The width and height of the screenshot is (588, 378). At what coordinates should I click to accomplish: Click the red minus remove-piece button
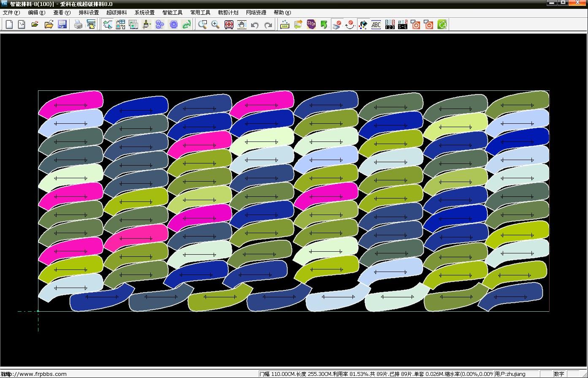point(429,24)
